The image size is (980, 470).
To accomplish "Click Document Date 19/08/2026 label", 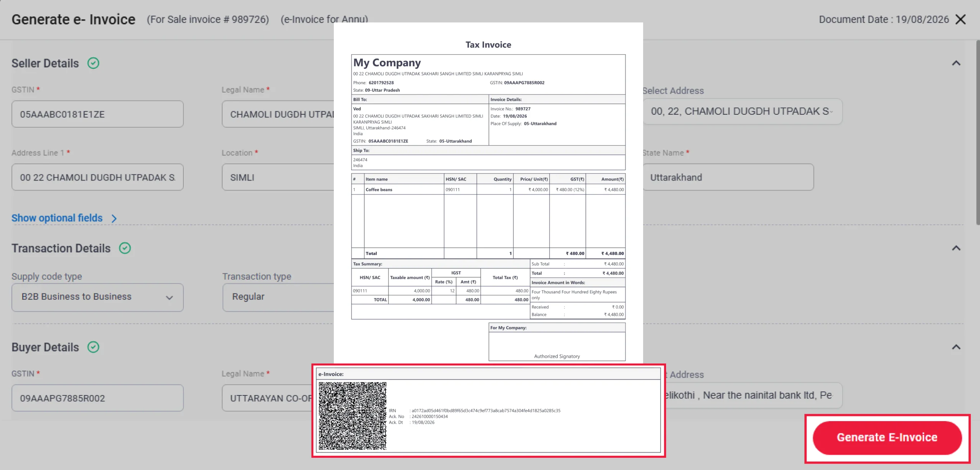I will coord(884,20).
